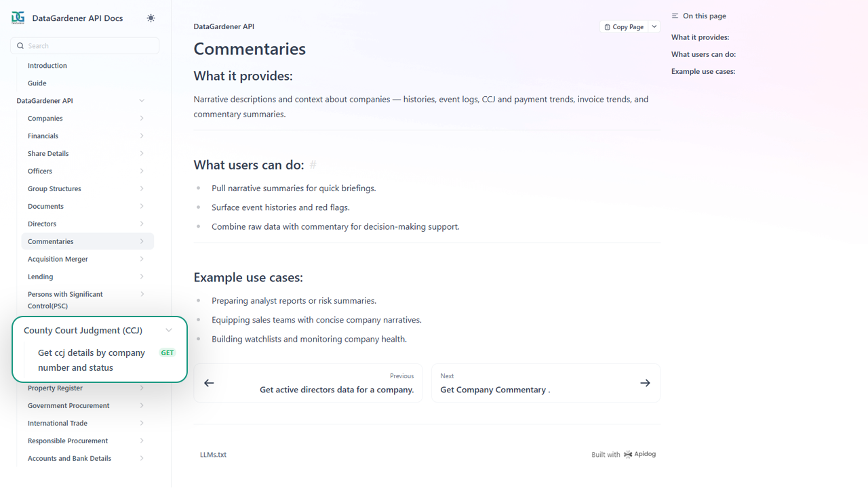The height and width of the screenshot is (488, 868).
Task: Open the LLMs.txt link
Action: pyautogui.click(x=213, y=455)
